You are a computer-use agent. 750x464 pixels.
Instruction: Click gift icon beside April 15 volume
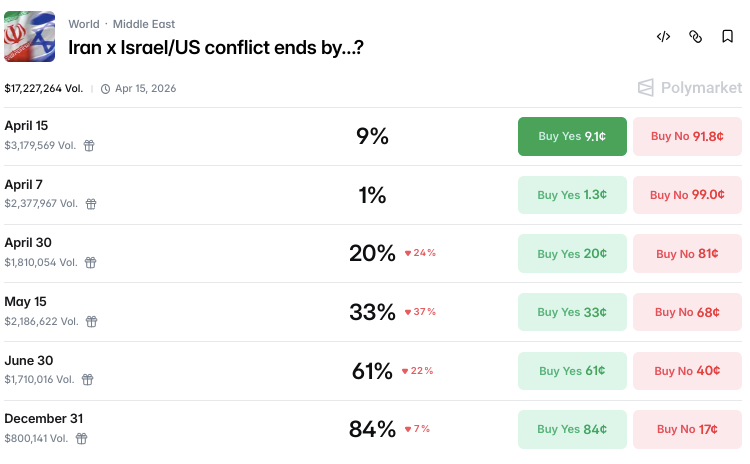coord(89,145)
